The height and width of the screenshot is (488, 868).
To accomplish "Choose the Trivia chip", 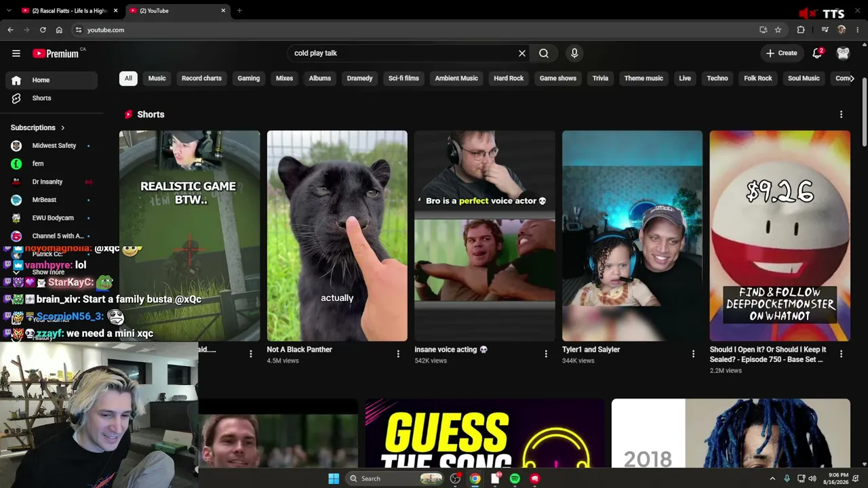I will point(600,78).
